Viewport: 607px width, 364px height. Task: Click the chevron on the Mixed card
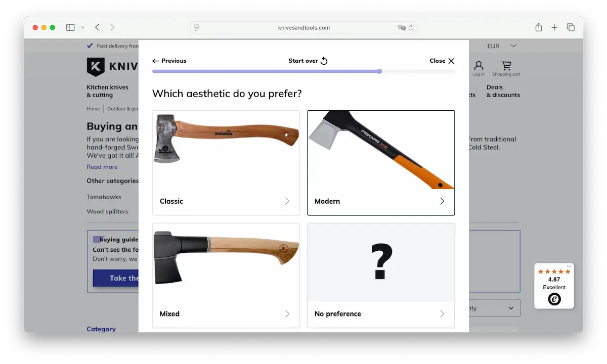point(287,314)
